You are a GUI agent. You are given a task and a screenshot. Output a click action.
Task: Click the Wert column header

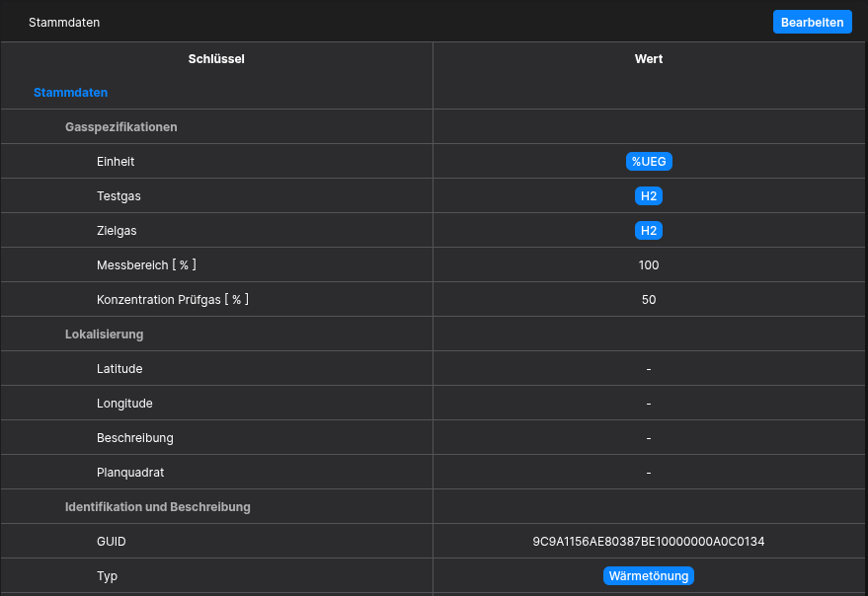tap(649, 59)
